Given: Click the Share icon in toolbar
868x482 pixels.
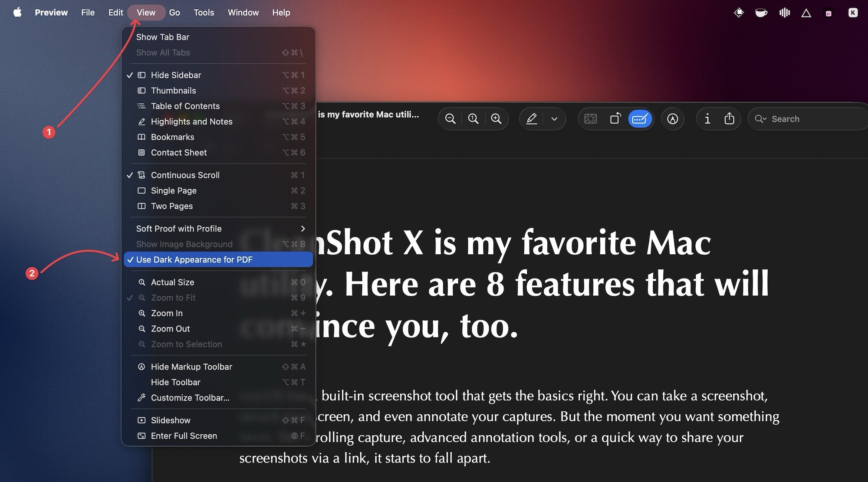Looking at the screenshot, I should tap(730, 119).
